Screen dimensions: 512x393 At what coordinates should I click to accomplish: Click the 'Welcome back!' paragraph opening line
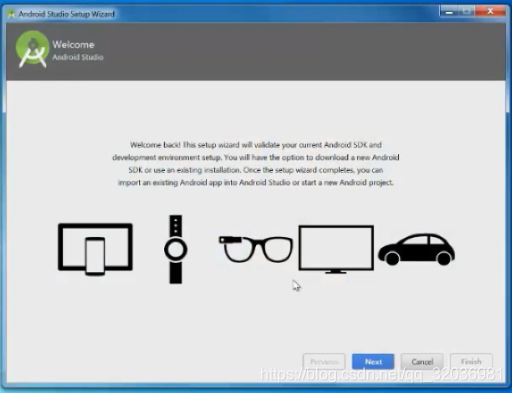click(256, 145)
